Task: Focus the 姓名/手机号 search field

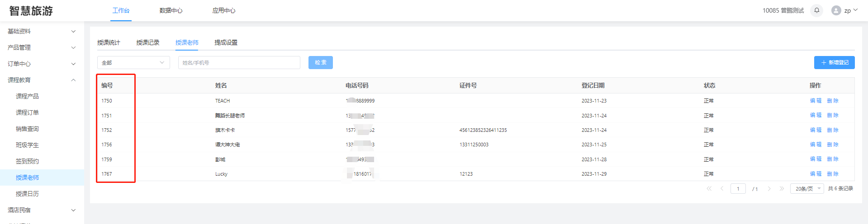Action: click(239, 63)
